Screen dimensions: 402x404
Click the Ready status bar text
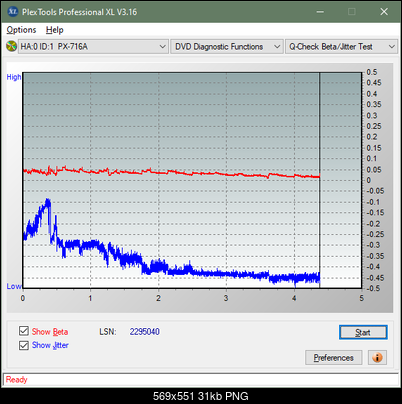[17, 380]
